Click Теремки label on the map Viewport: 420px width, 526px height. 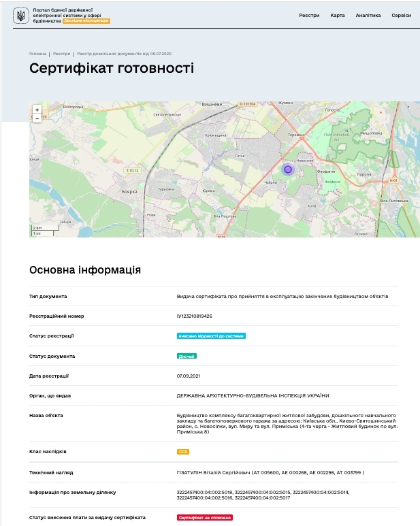(x=295, y=135)
